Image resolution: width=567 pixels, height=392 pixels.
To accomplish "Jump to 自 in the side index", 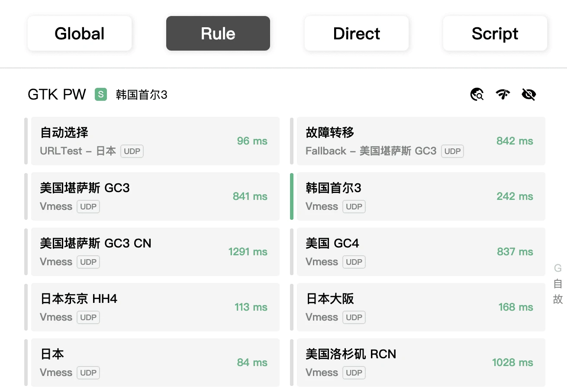I will click(x=558, y=284).
